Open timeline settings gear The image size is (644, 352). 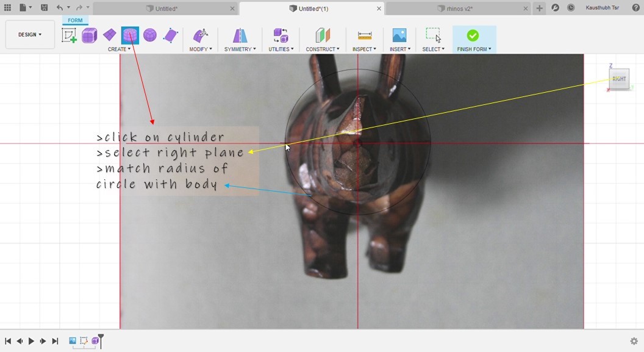pyautogui.click(x=634, y=341)
